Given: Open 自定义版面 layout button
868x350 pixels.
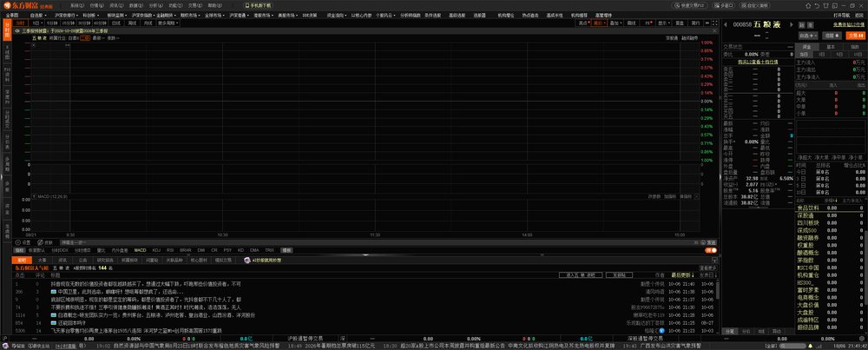Looking at the screenshot, I should [754, 5].
